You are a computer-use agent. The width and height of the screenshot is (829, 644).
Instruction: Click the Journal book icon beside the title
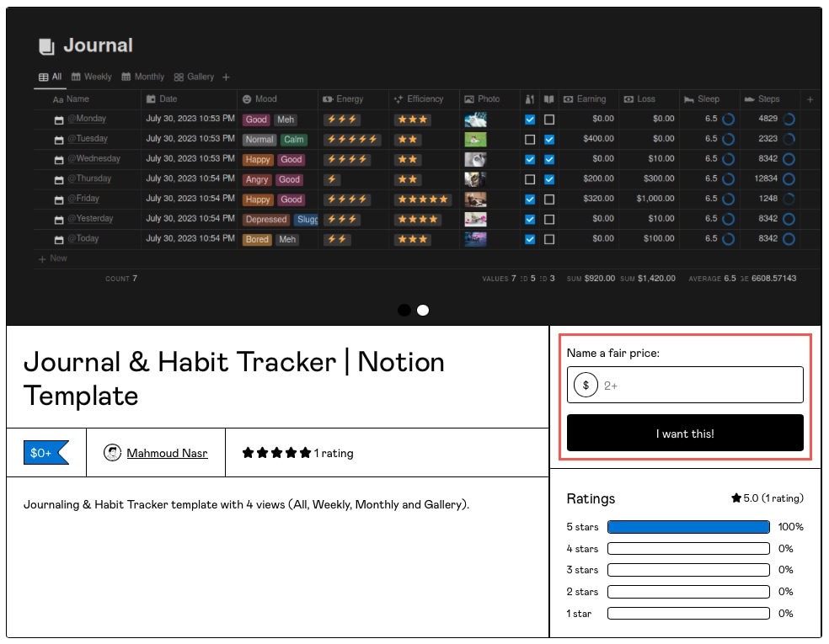[47, 46]
